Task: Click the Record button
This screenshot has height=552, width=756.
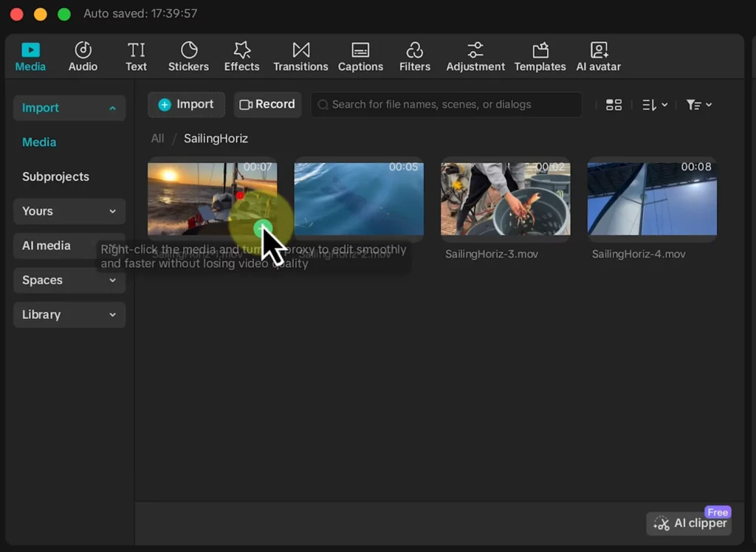Action: click(x=267, y=104)
